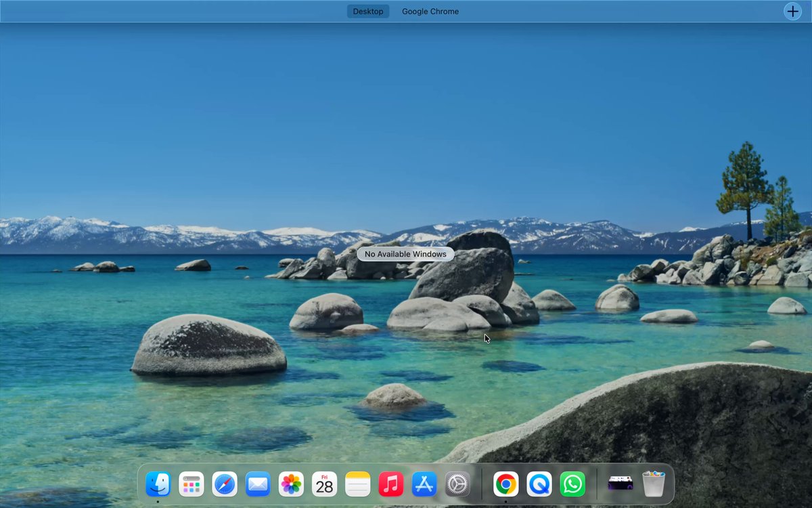This screenshot has height=508, width=812.
Task: Open System Settings gear icon
Action: coord(457,484)
